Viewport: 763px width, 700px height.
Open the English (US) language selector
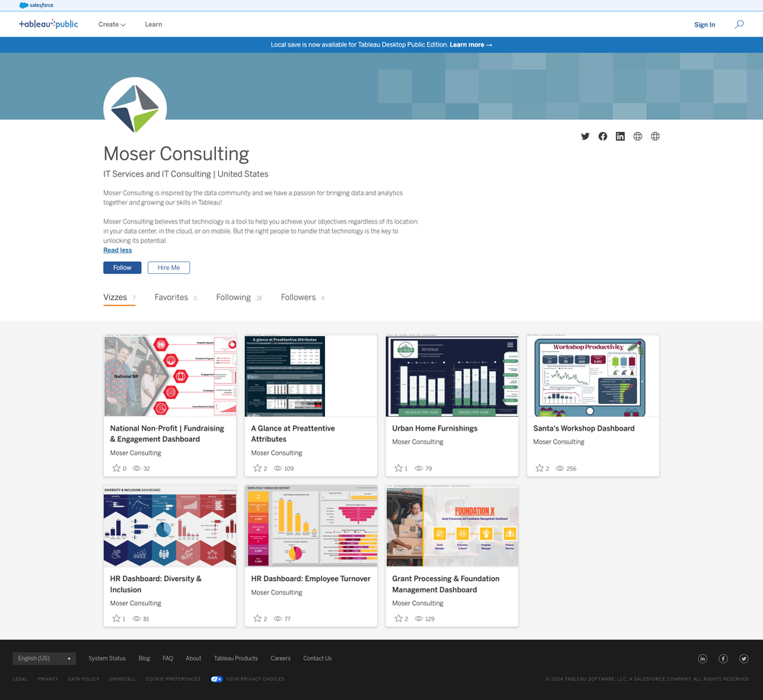click(43, 658)
